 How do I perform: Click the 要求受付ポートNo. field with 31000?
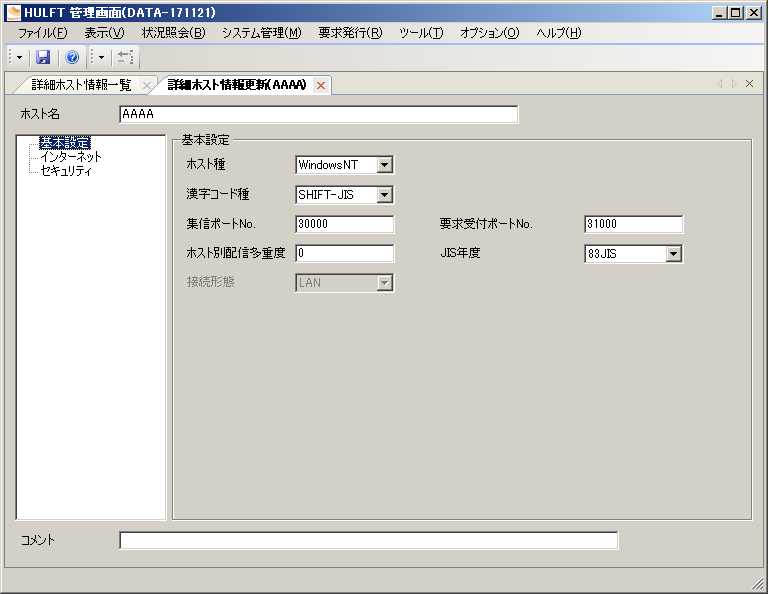(x=634, y=224)
